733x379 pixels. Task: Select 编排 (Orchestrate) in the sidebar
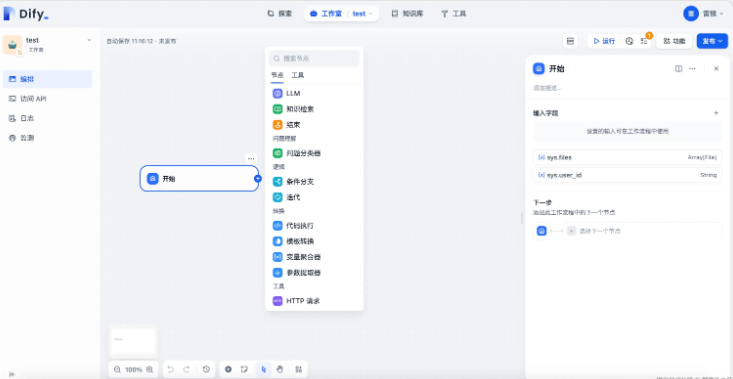[47, 79]
